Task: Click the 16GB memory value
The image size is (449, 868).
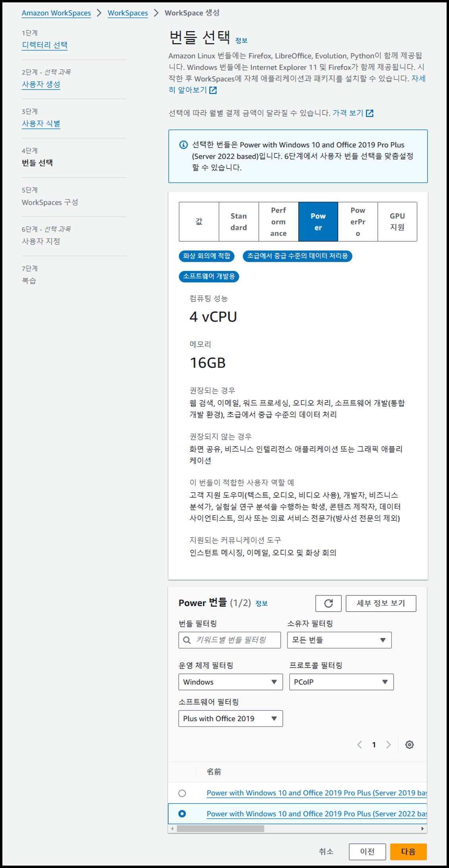Action: pyautogui.click(x=208, y=363)
